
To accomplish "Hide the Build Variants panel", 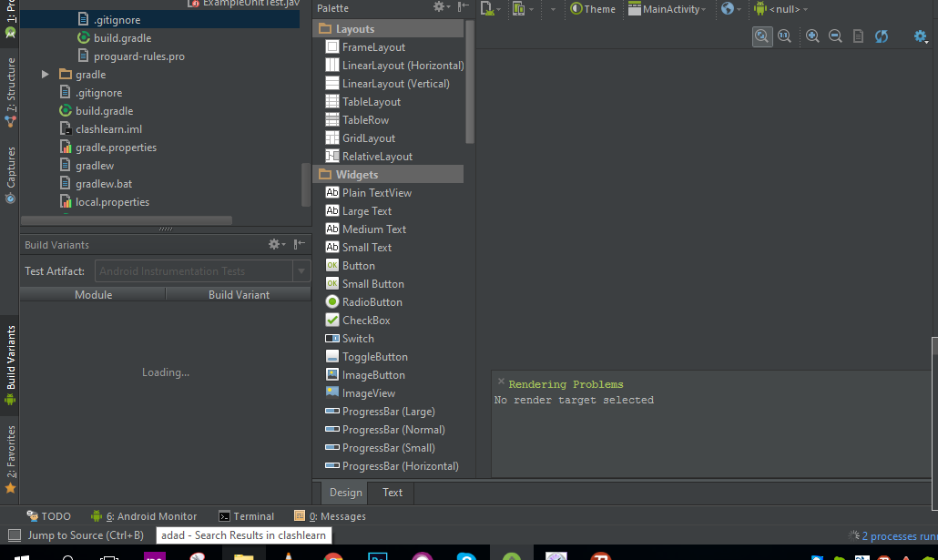I will click(300, 244).
